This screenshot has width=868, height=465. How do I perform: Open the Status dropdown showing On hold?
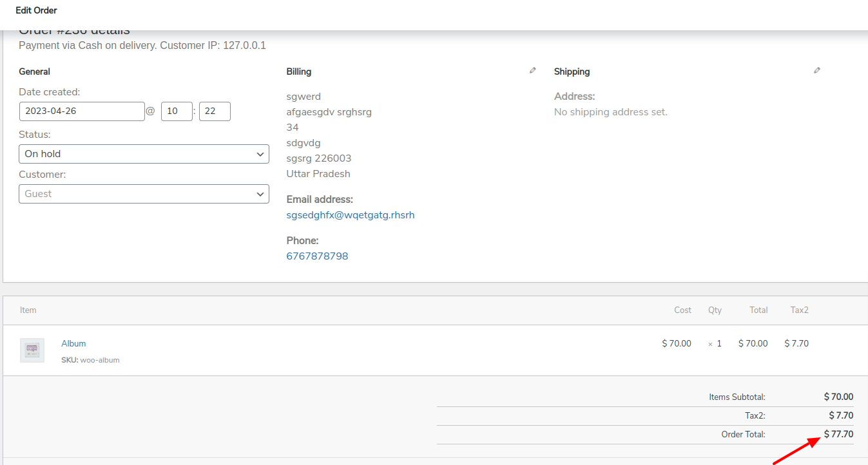pos(144,154)
